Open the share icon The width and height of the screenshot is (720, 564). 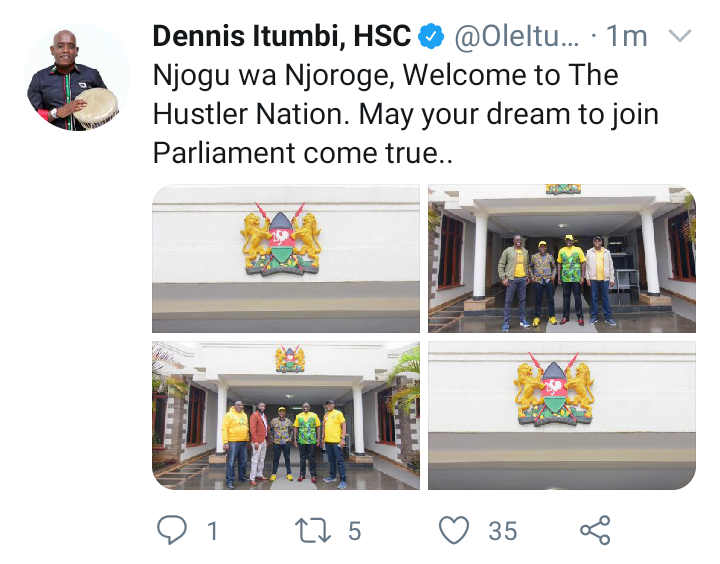(595, 530)
